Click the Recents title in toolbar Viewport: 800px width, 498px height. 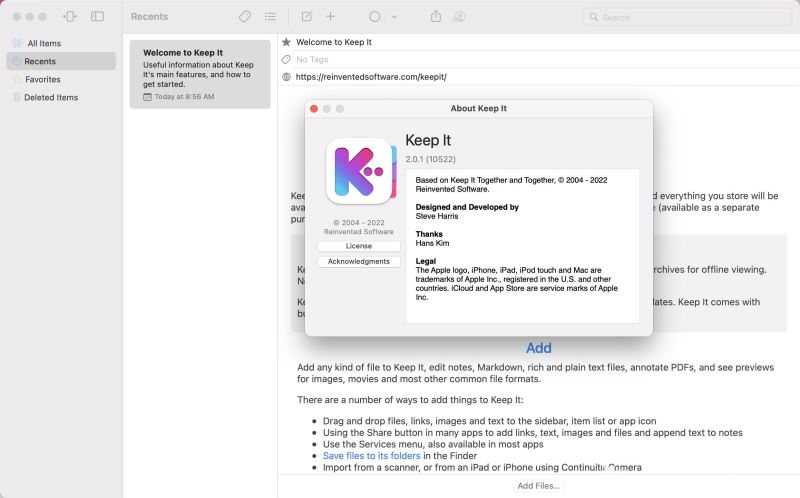click(149, 16)
